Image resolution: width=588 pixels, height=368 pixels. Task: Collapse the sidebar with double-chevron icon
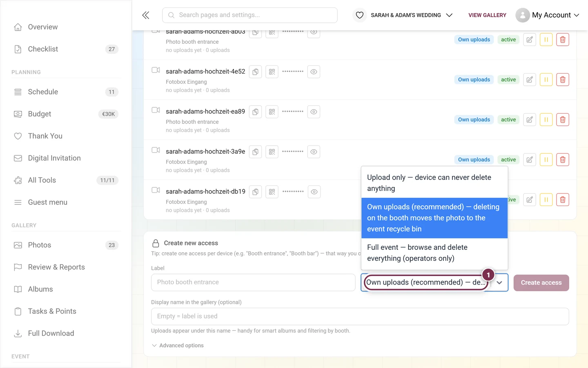pos(146,15)
